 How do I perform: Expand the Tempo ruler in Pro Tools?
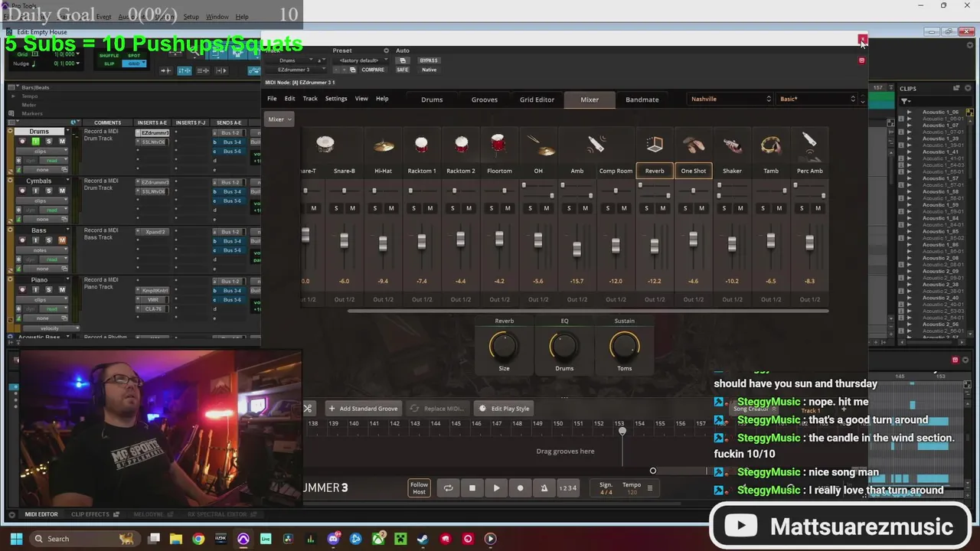pyautogui.click(x=13, y=96)
